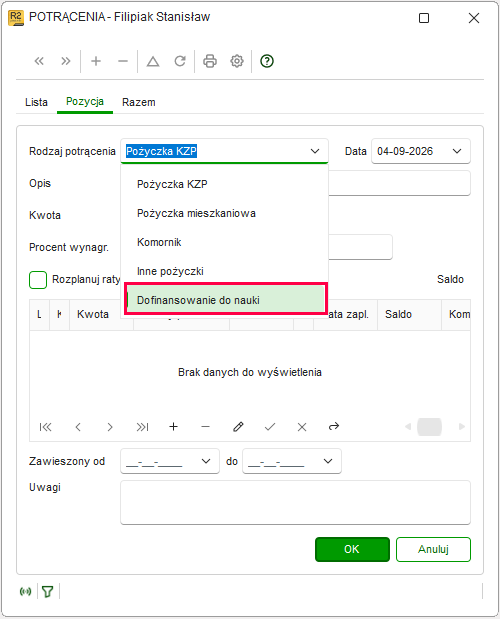This screenshot has width=500, height=619.
Task: Confirm row edit with checkmark icon
Action: (270, 427)
